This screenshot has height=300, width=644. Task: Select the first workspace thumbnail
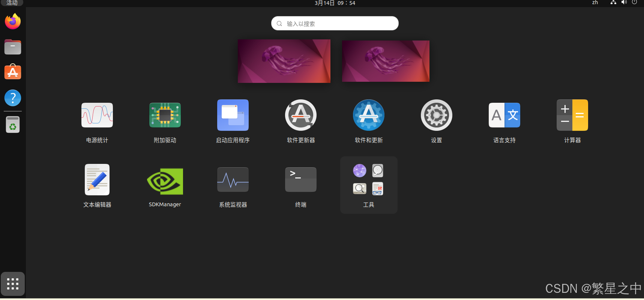click(x=284, y=61)
